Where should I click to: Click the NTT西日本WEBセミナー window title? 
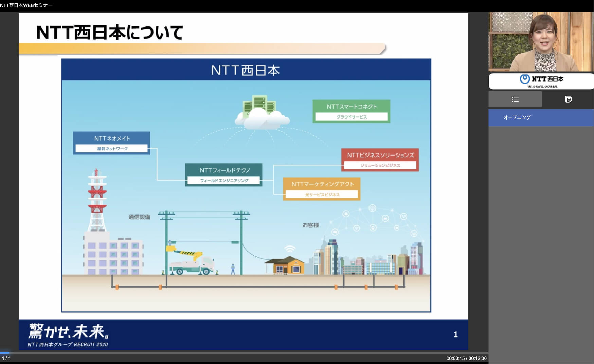click(x=26, y=5)
